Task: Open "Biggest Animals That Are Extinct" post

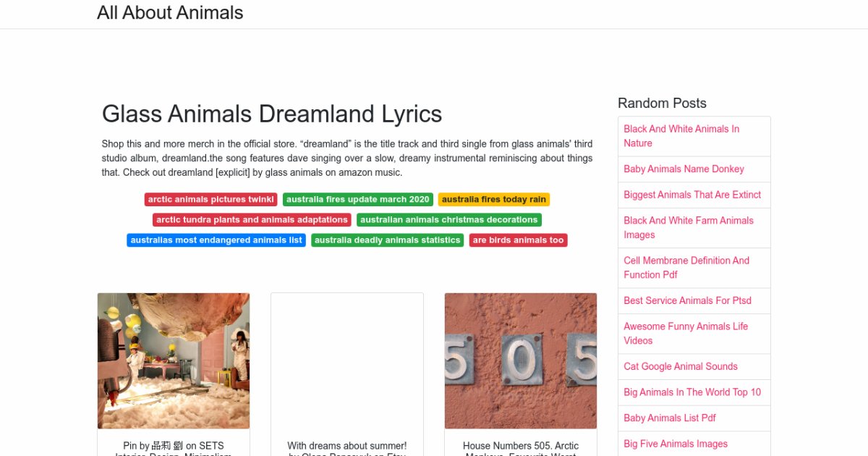Action: 692,195
